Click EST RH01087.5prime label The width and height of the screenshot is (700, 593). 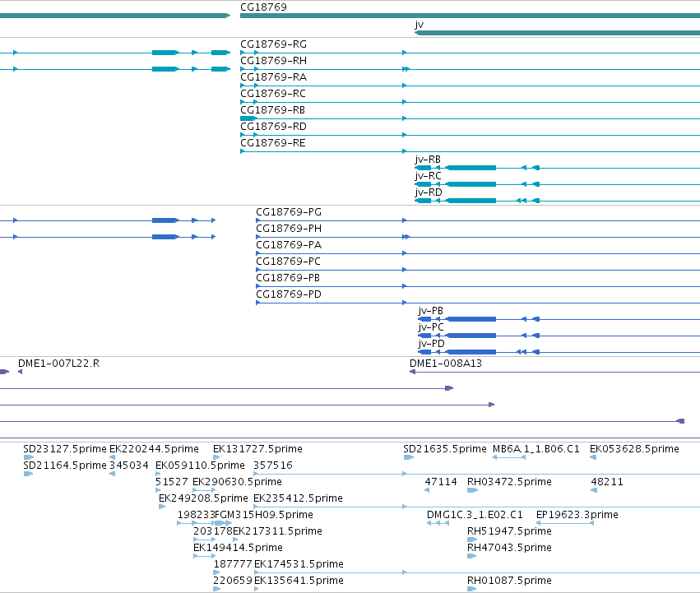509,581
